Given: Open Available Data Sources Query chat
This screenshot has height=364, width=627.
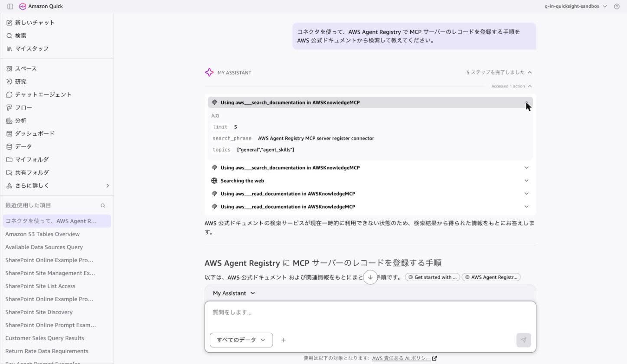Looking at the screenshot, I should point(44,247).
